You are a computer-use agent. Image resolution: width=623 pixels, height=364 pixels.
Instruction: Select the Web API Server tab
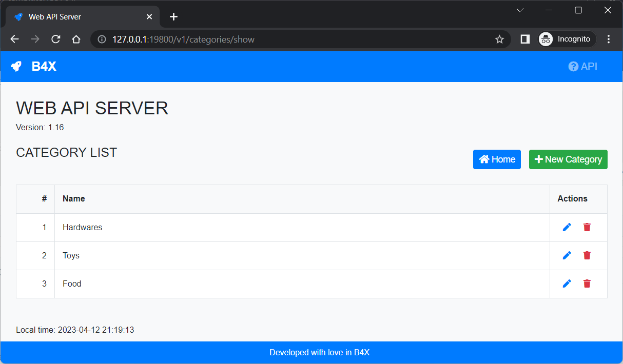point(82,17)
